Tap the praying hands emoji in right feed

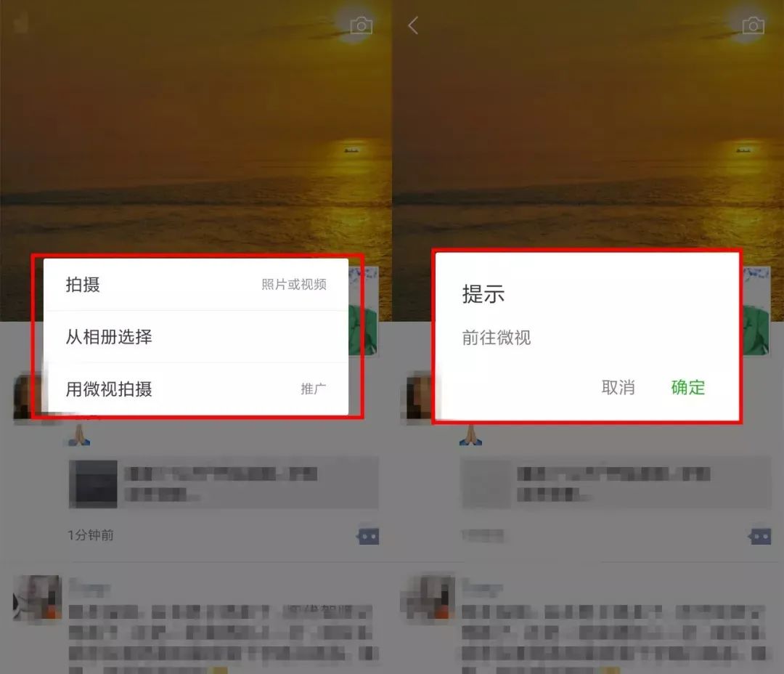tap(471, 435)
